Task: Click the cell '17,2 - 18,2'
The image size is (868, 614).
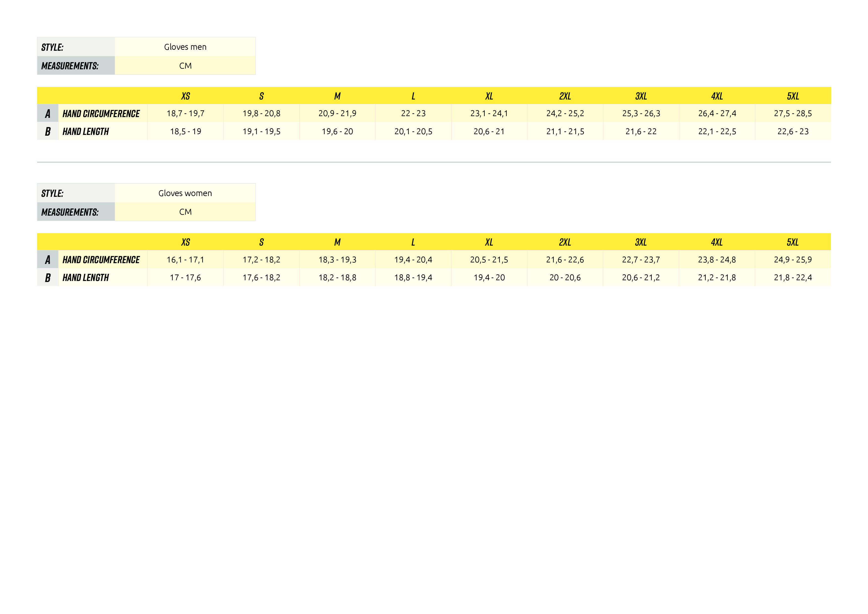Action: coord(262,259)
